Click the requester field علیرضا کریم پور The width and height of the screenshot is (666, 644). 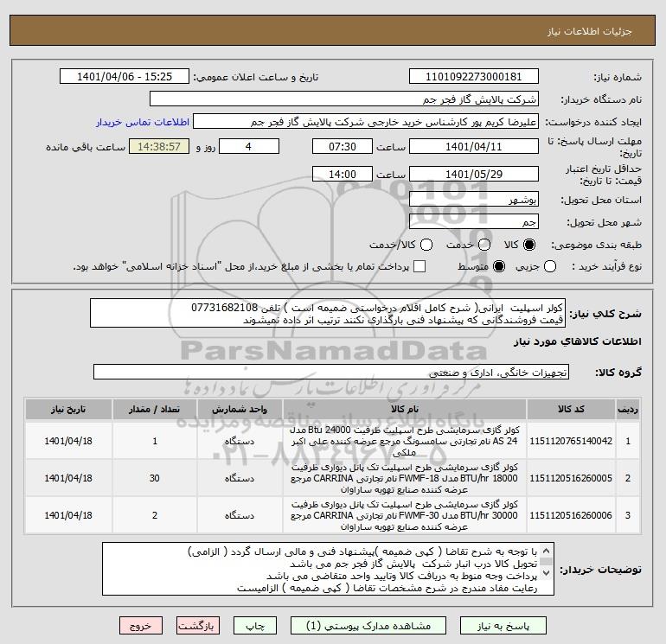coord(366,122)
